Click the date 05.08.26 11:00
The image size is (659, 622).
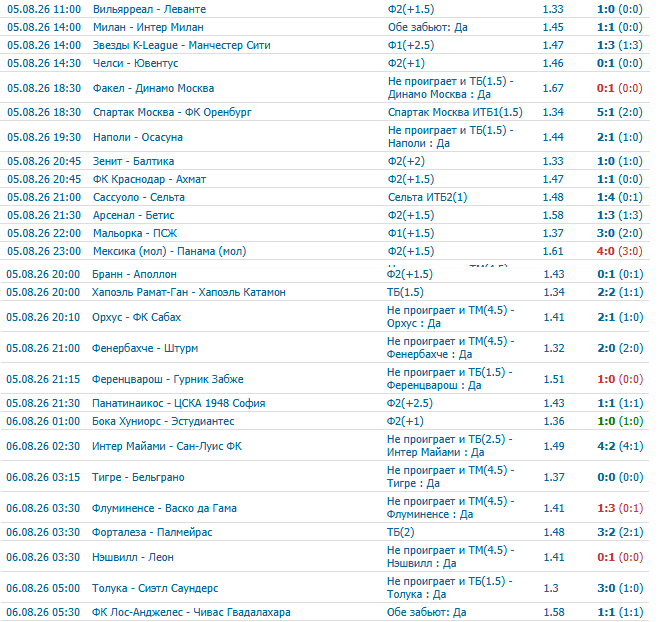tap(44, 9)
